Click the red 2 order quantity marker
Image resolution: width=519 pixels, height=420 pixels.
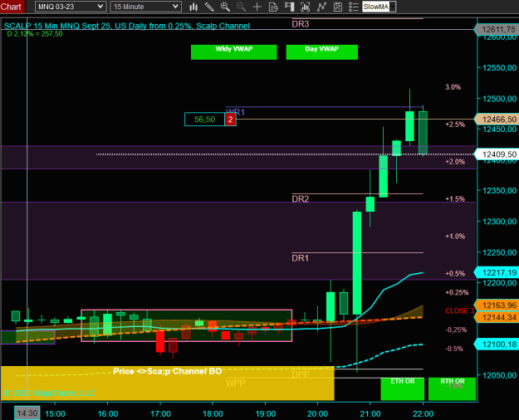click(230, 120)
